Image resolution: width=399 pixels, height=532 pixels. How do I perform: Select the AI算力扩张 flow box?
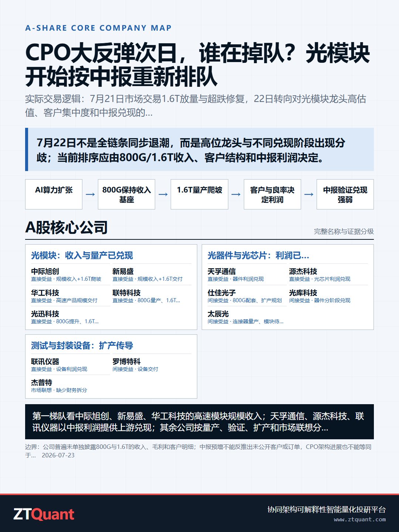tap(54, 194)
